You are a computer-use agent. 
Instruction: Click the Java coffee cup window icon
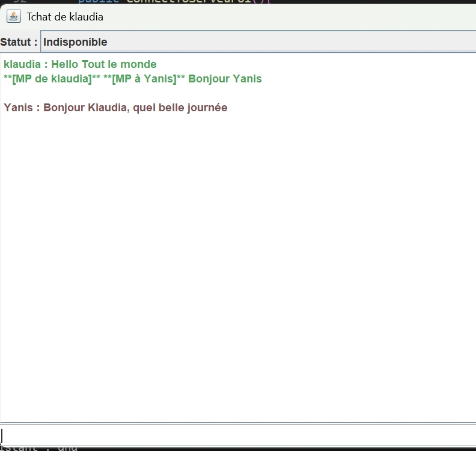pos(13,16)
